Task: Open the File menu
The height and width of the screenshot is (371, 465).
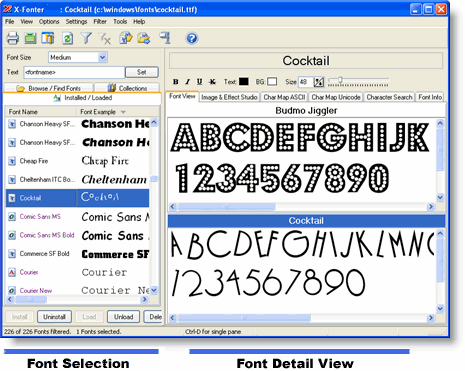Action: pyautogui.click(x=9, y=22)
